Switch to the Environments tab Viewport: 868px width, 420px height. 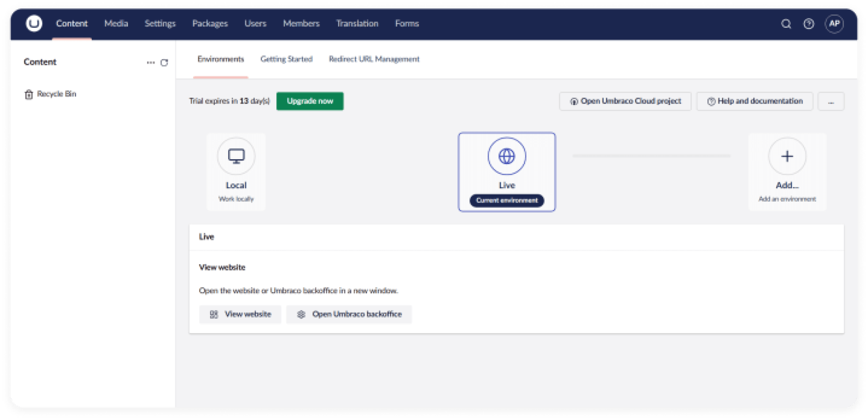click(221, 59)
